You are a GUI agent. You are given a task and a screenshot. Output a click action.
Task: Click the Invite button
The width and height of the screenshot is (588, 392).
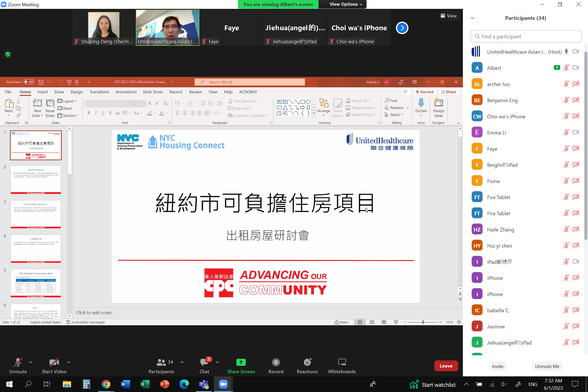click(x=498, y=366)
